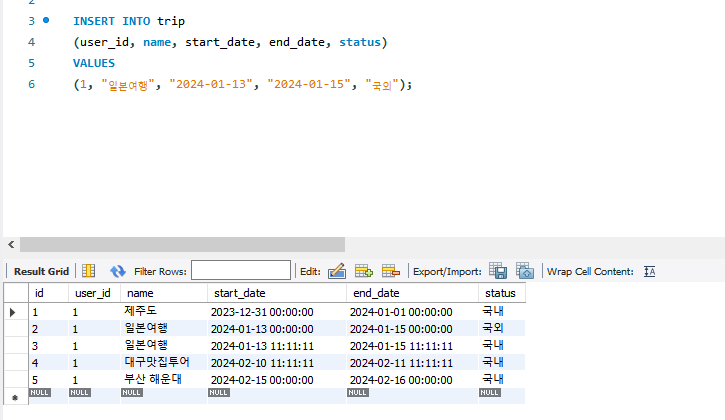
Task: Open the grid columns layout icon
Action: pyautogui.click(x=88, y=271)
